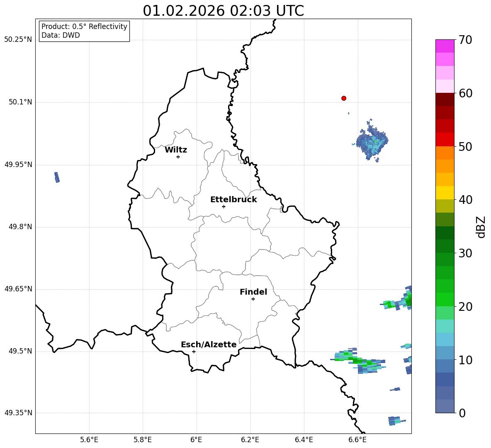Click the 'Data: DWD' text
491x448 pixels.
(61, 35)
